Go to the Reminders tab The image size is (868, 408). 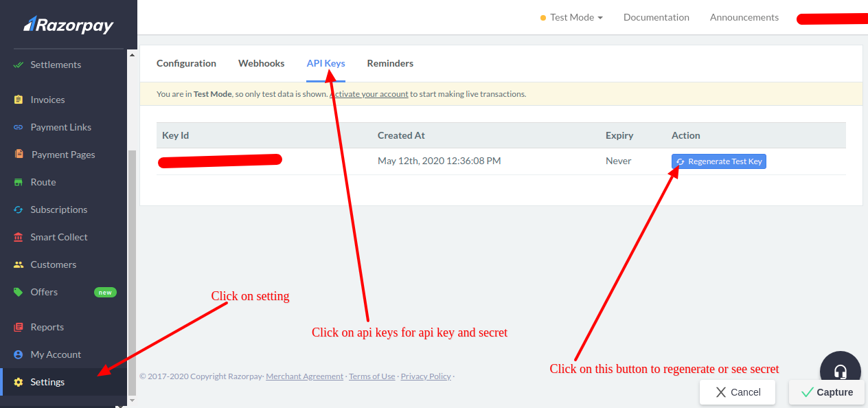pos(390,63)
